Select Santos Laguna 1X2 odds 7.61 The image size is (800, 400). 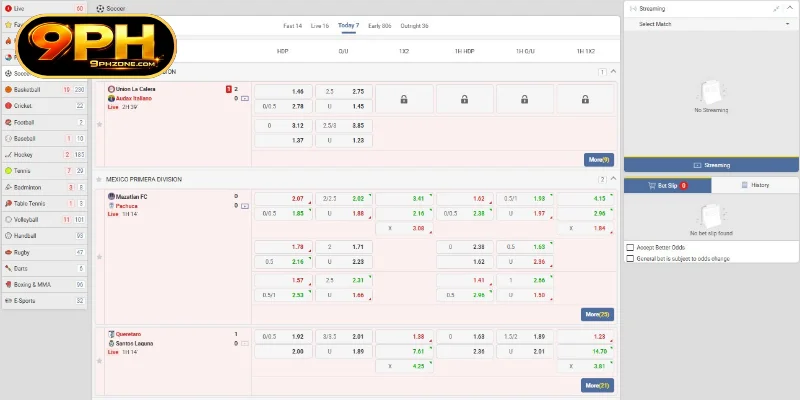(404, 352)
